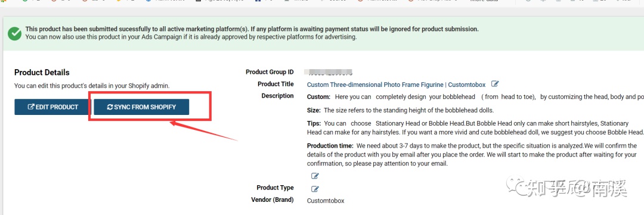Click the 'Production time:' description paragraph
Screen dimensions: 644x215
click(472, 154)
